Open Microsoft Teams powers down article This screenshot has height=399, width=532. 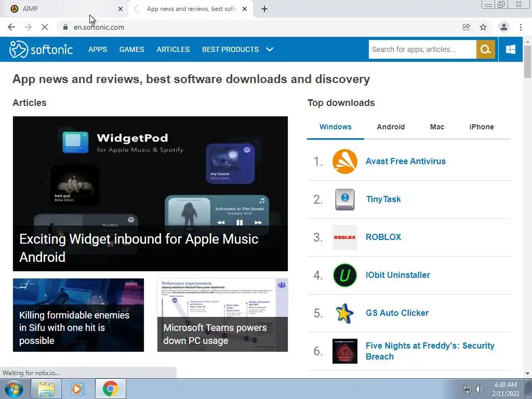pyautogui.click(x=222, y=315)
